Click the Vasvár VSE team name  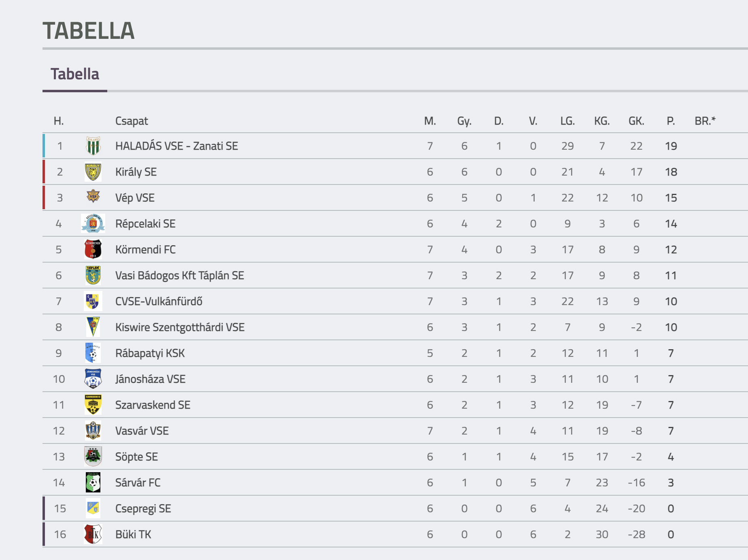click(142, 431)
